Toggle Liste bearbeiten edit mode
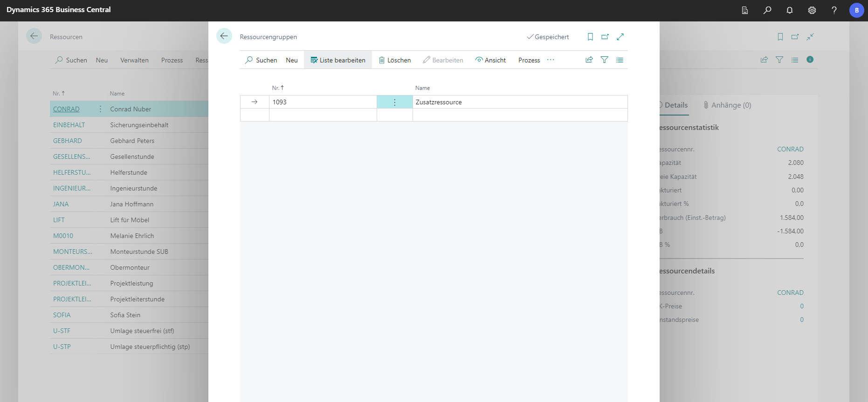This screenshot has width=868, height=402. point(338,60)
